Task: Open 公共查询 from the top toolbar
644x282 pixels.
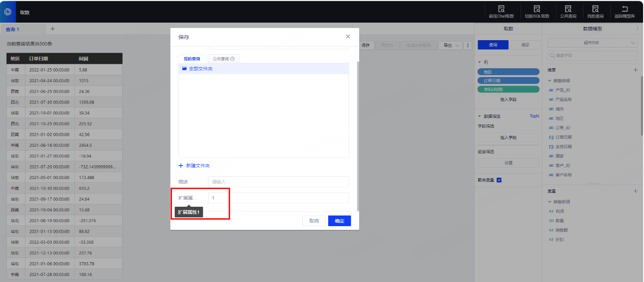Action: click(x=568, y=9)
